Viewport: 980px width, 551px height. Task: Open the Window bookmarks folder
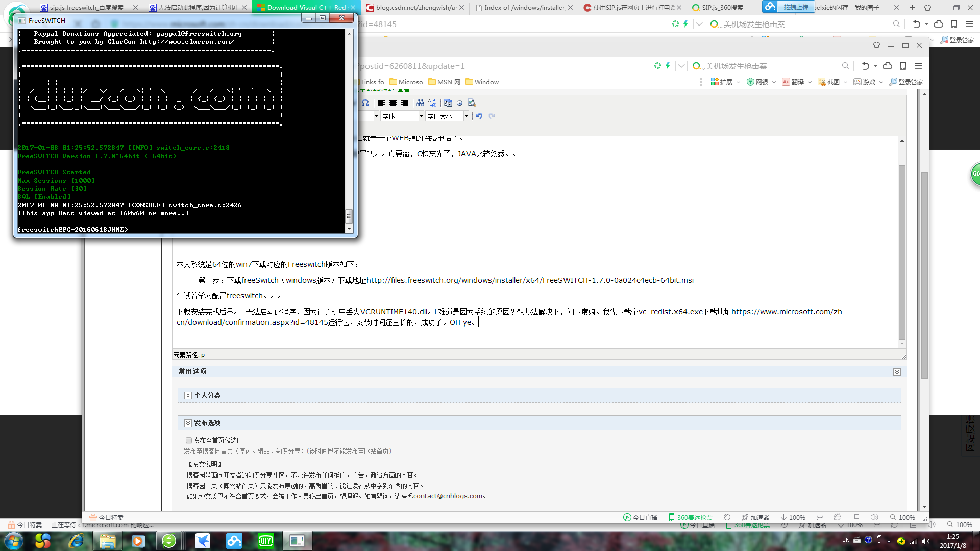pyautogui.click(x=482, y=82)
